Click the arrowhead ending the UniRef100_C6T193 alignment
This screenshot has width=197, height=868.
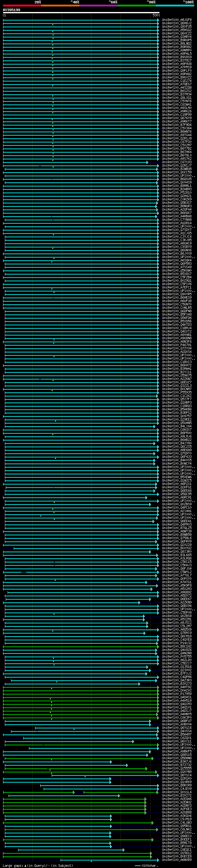pyautogui.click(x=147, y=162)
